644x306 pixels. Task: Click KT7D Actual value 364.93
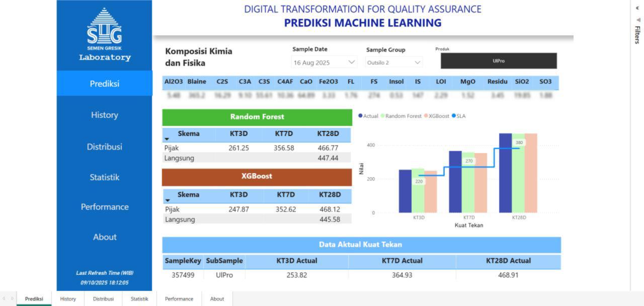tap(402, 275)
